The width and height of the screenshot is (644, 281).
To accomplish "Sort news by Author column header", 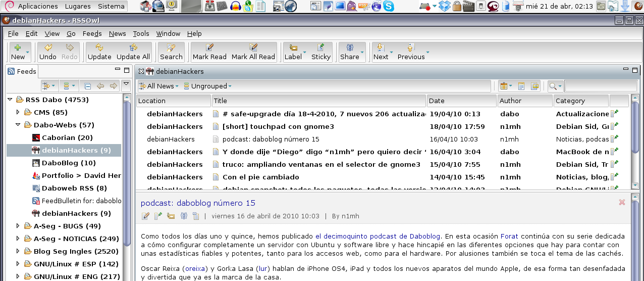I will [525, 101].
